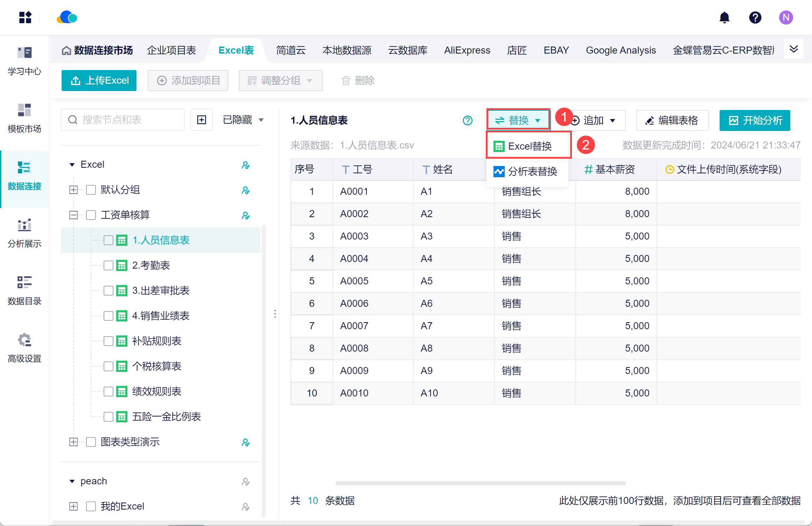
Task: Check the 2.考勤表 checkbox
Action: click(x=108, y=265)
